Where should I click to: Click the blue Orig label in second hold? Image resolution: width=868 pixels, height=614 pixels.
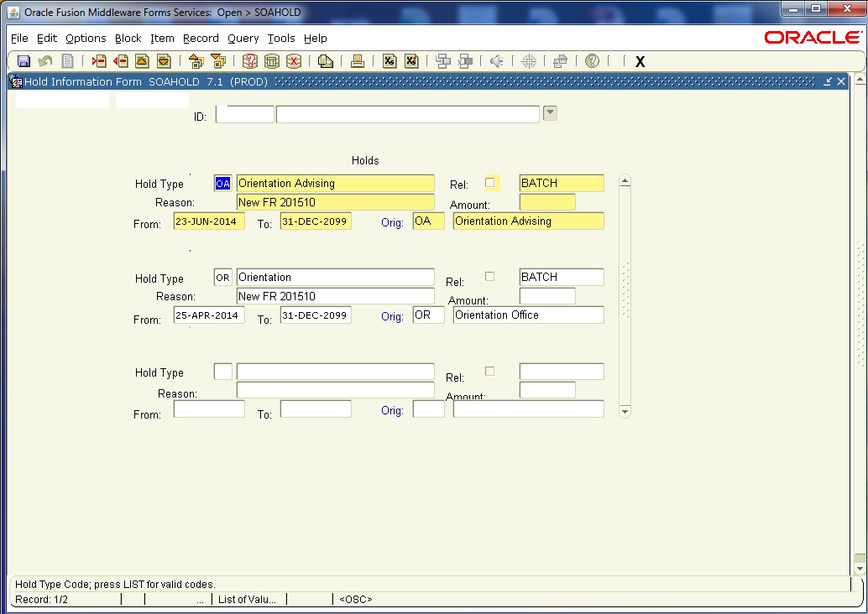392,316
